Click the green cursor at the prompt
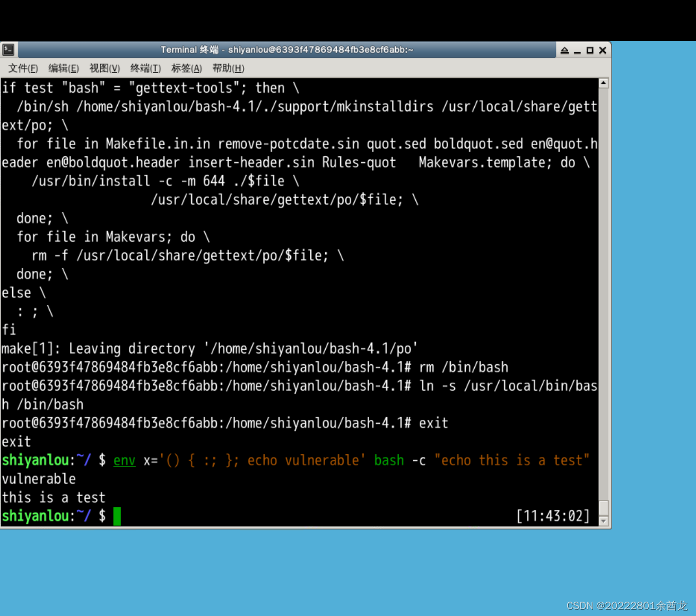Screen dimensions: 696x616 (x=117, y=516)
